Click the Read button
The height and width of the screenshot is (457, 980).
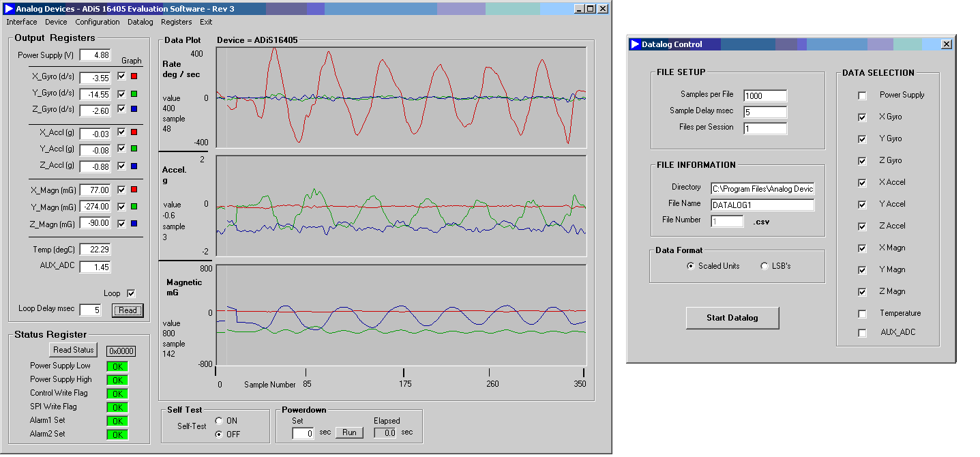coord(128,310)
